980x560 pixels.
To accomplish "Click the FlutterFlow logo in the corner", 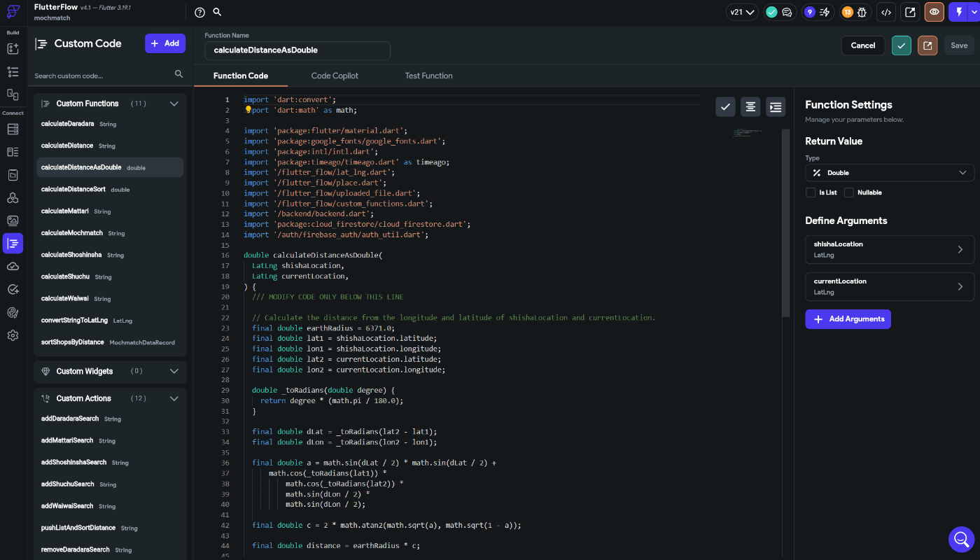I will point(13,12).
